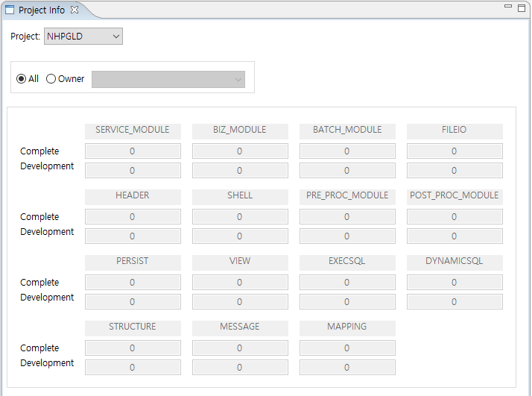Switch to the Project Info tab
Viewport: 532px width, 396px height.
tap(42, 10)
